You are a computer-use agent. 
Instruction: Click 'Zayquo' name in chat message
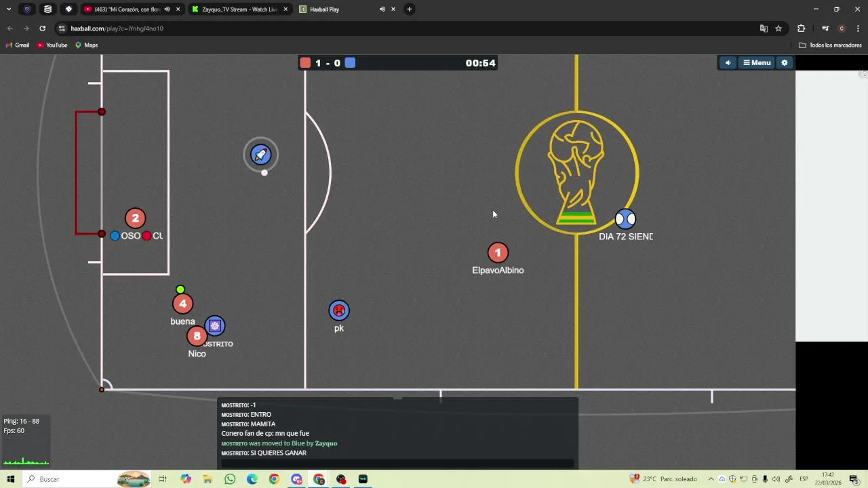[x=326, y=443]
